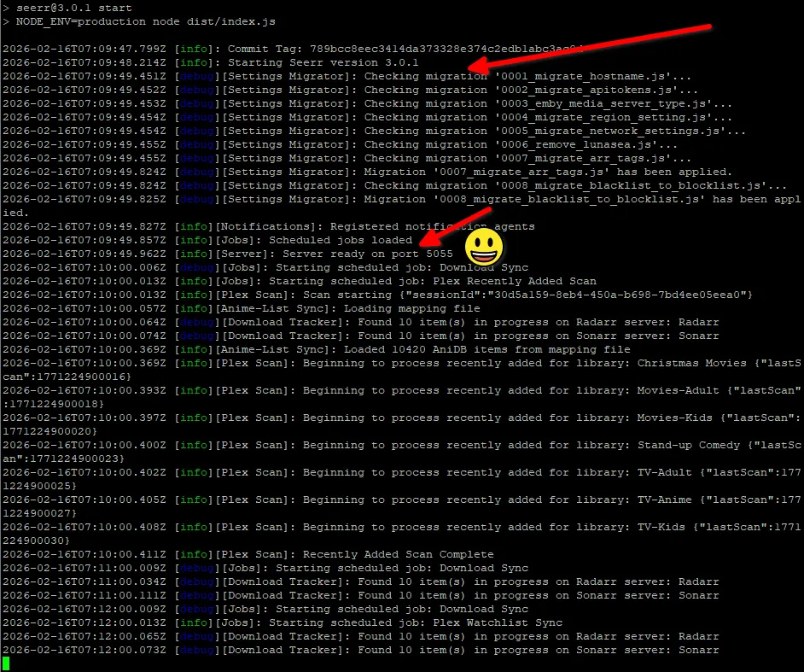Click 'Server ready on port 5055' message

(x=368, y=254)
